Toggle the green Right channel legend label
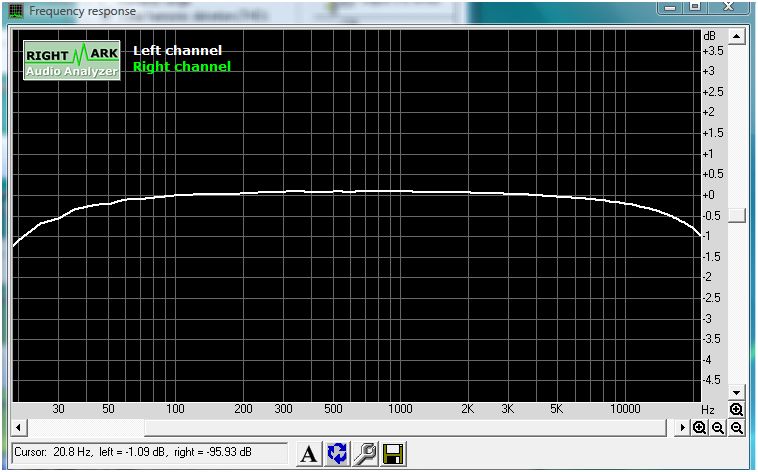 point(181,67)
